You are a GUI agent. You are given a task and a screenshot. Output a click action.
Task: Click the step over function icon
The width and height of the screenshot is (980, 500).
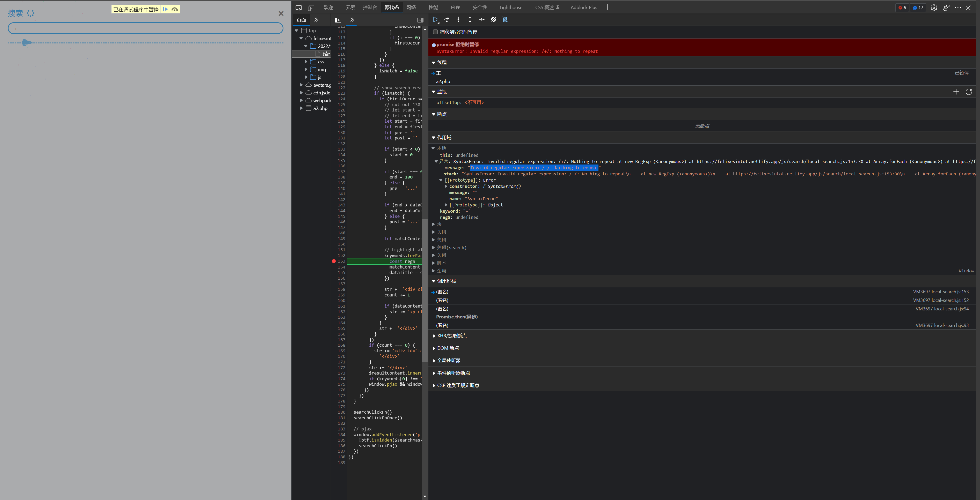click(x=447, y=19)
